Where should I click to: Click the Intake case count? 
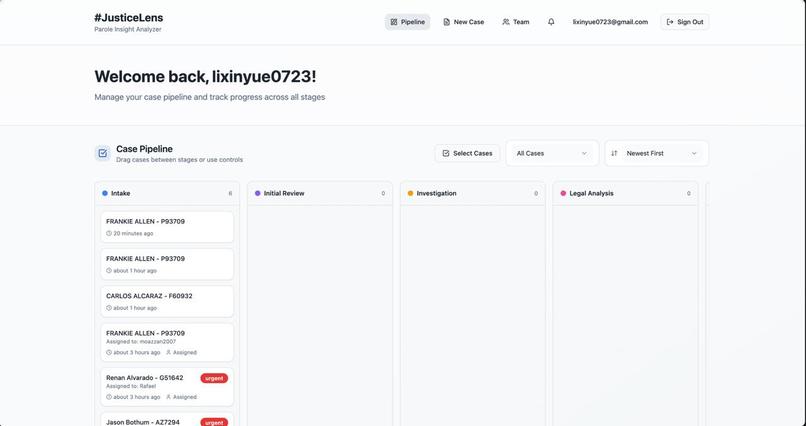click(230, 194)
